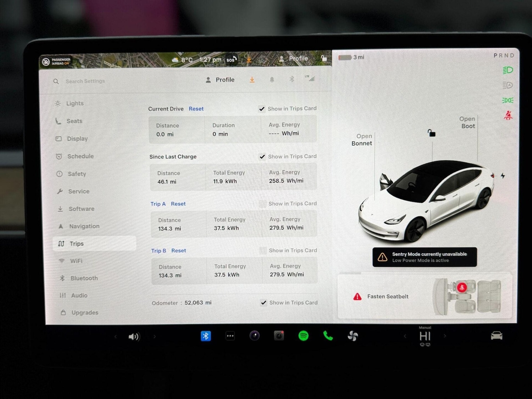Image resolution: width=532 pixels, height=399 pixels.
Task: Tap the fan icon to open climate controls
Action: coord(353,336)
